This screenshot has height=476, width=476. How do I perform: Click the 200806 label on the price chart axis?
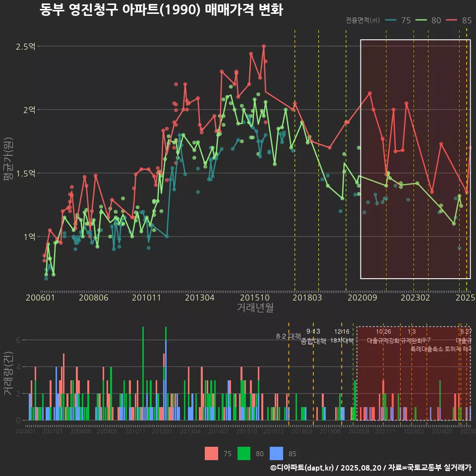coord(94,297)
